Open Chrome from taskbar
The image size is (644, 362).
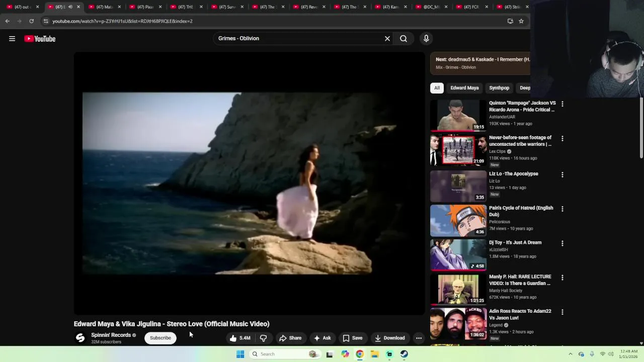pyautogui.click(x=360, y=354)
